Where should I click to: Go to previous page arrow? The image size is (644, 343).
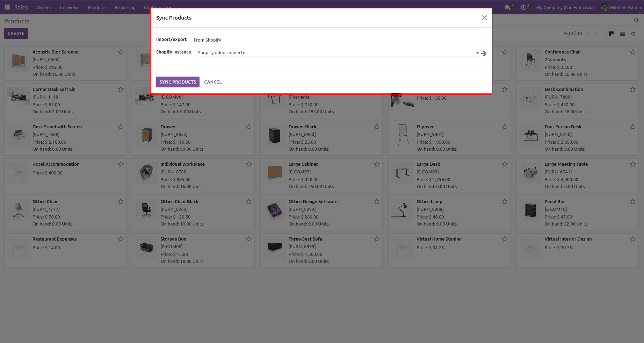tap(588, 33)
